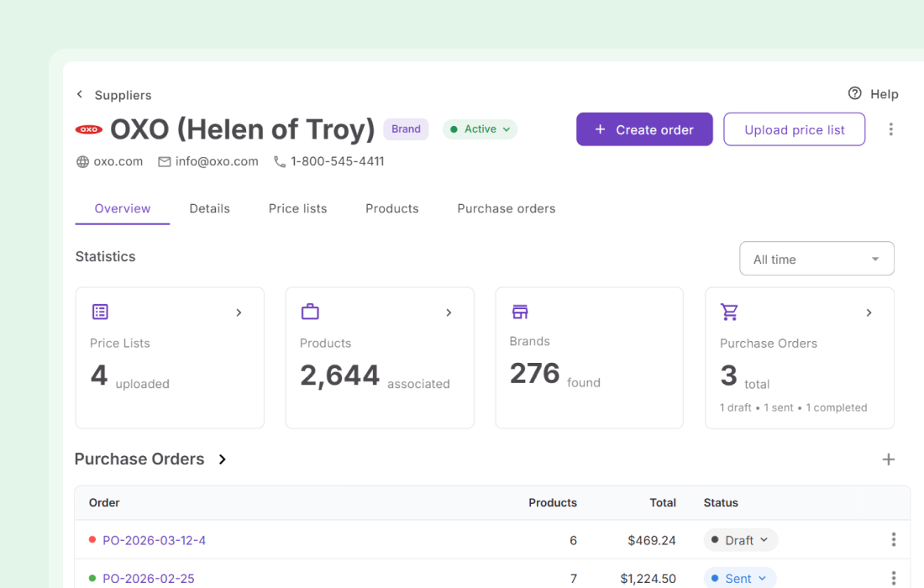
Task: Switch to the Purchase orders tab
Action: pyautogui.click(x=506, y=208)
